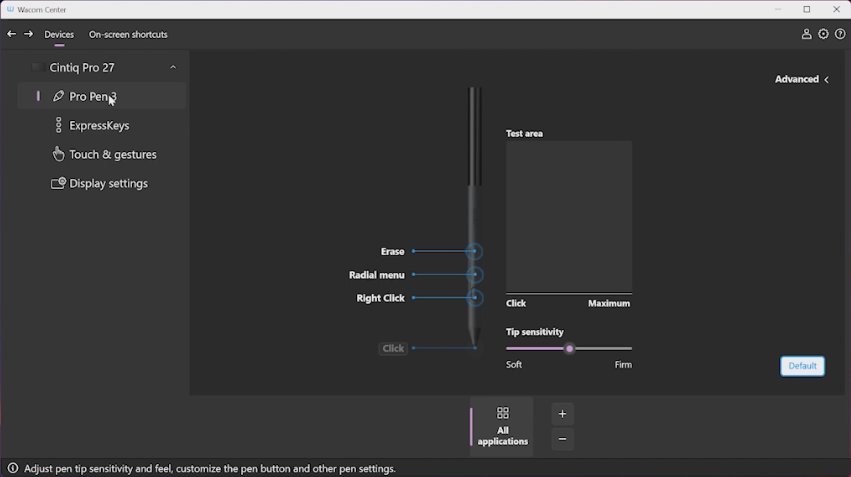Click the "Soft" slider label
This screenshot has width=851, height=477.
(514, 365)
